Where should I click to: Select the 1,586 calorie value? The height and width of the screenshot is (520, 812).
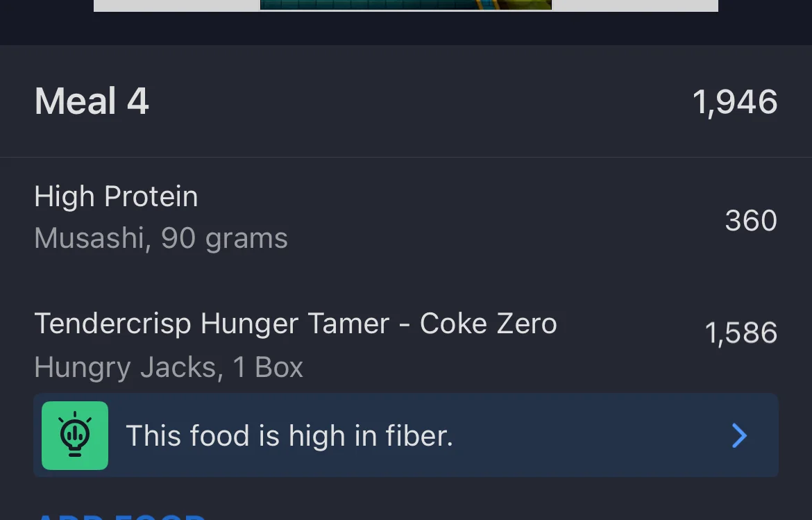[x=741, y=333]
